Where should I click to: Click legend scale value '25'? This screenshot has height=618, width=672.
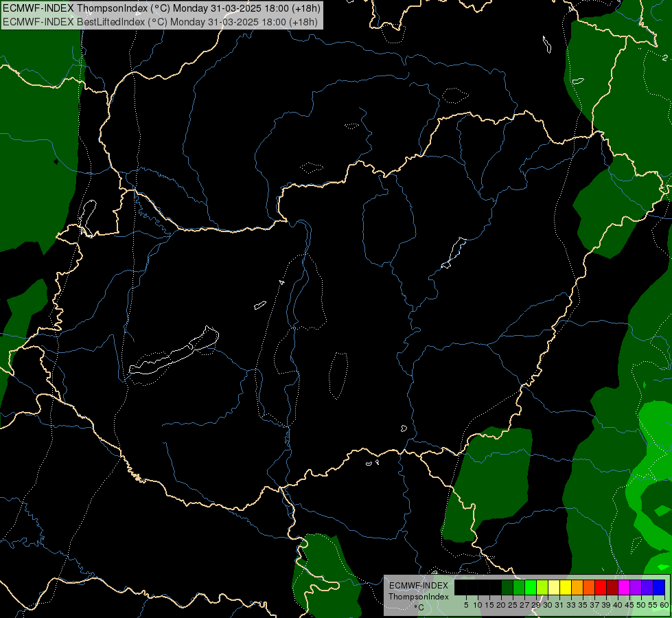[x=513, y=605]
